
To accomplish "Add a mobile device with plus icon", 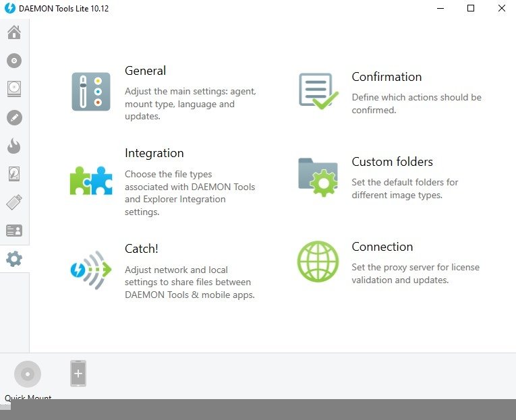I will click(78, 373).
